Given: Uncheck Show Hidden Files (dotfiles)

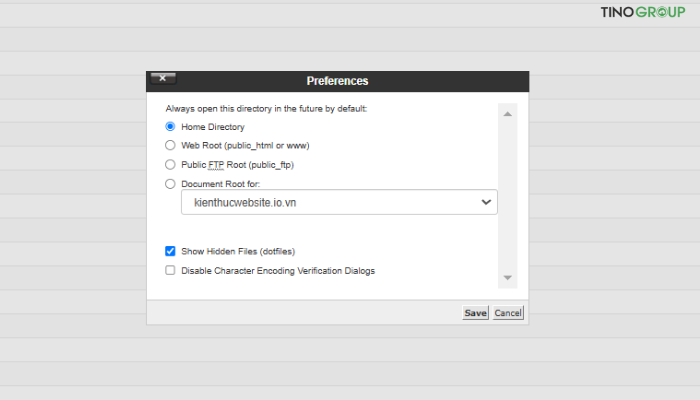Looking at the screenshot, I should (x=170, y=251).
